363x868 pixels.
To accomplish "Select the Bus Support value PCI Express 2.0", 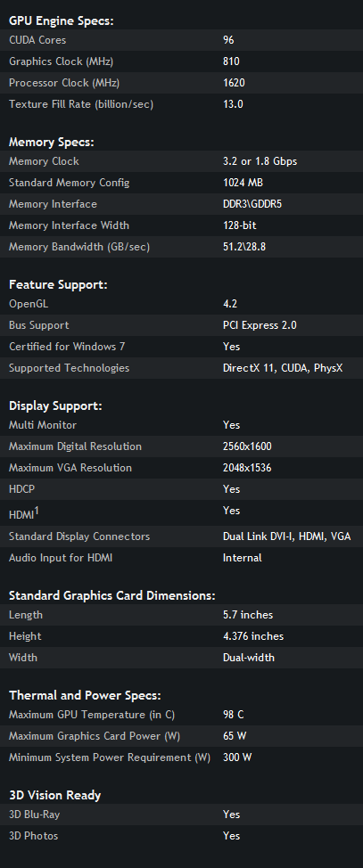I will click(x=260, y=325).
